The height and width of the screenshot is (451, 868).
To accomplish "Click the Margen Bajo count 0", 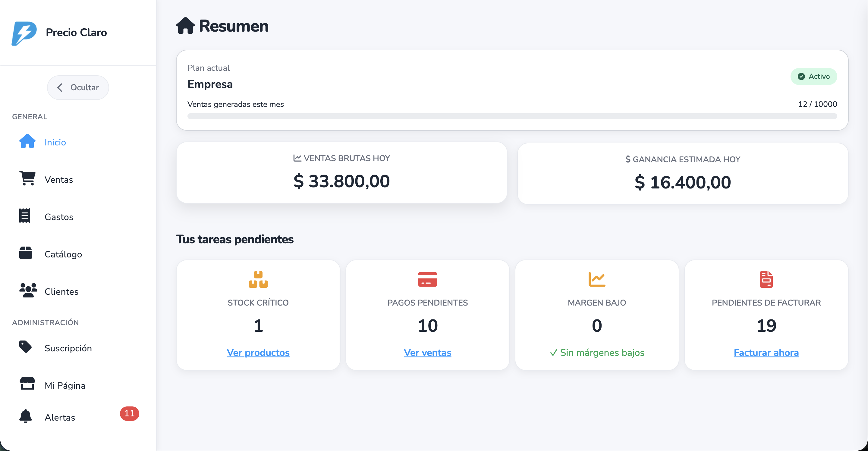I will [597, 325].
